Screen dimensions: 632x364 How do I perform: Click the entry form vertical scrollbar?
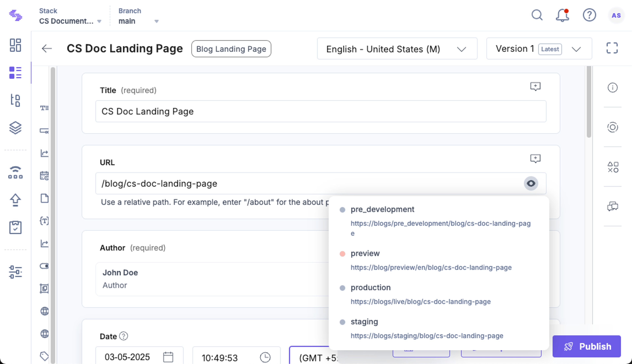coord(589,102)
